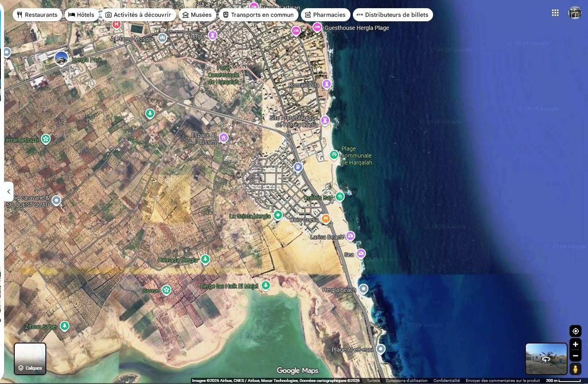Screen dimensions: 588x384
Task: Select Site Archéologique de Horrea Caelia pin
Action: coord(325,120)
